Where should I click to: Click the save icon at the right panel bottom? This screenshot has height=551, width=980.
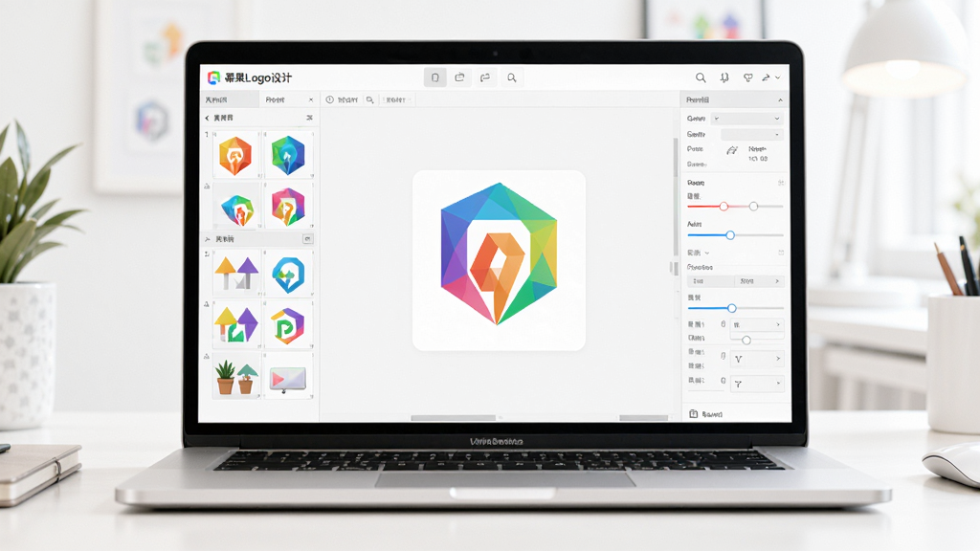(x=693, y=414)
